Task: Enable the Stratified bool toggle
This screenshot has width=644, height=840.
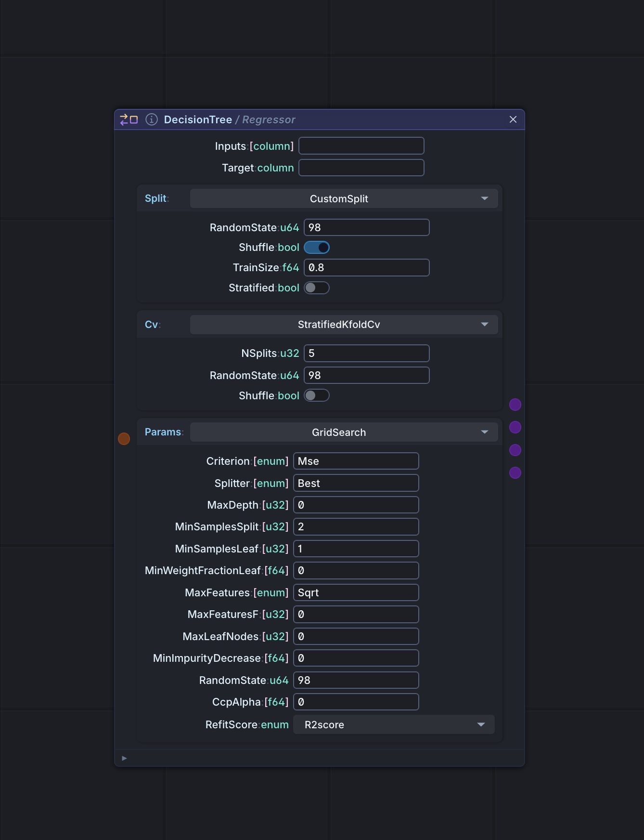Action: click(317, 288)
